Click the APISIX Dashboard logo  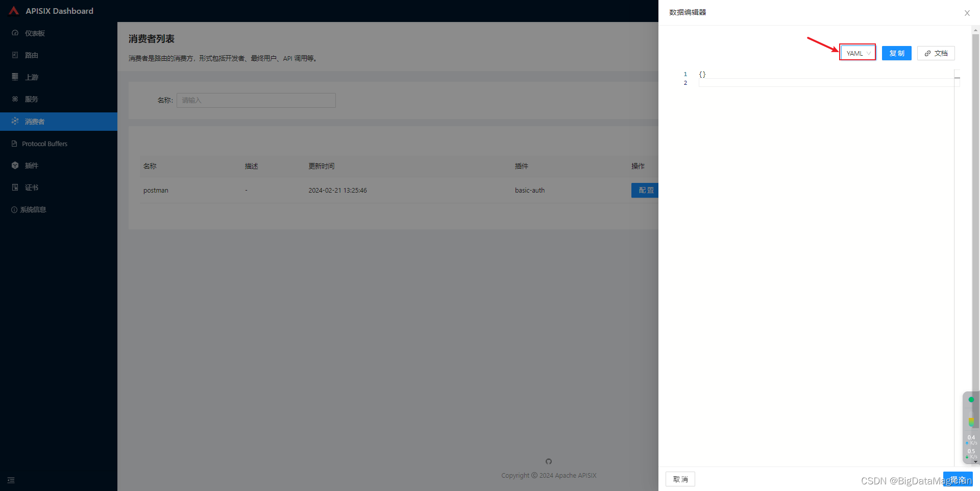pyautogui.click(x=50, y=11)
